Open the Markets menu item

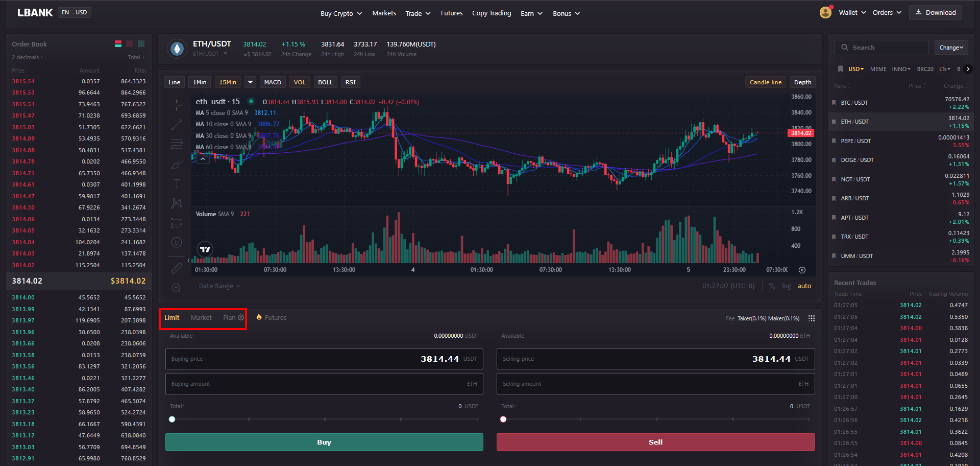click(384, 13)
